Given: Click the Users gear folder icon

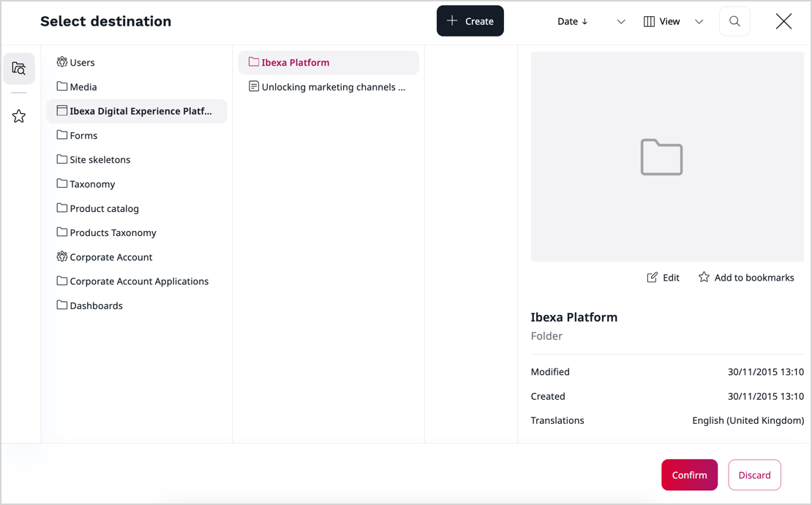Looking at the screenshot, I should 61,62.
